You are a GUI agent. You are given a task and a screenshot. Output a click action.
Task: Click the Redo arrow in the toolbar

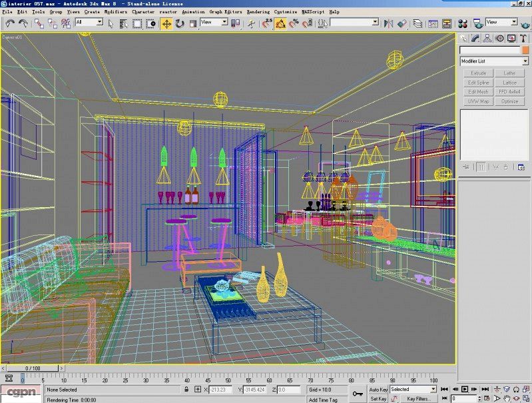click(x=23, y=24)
